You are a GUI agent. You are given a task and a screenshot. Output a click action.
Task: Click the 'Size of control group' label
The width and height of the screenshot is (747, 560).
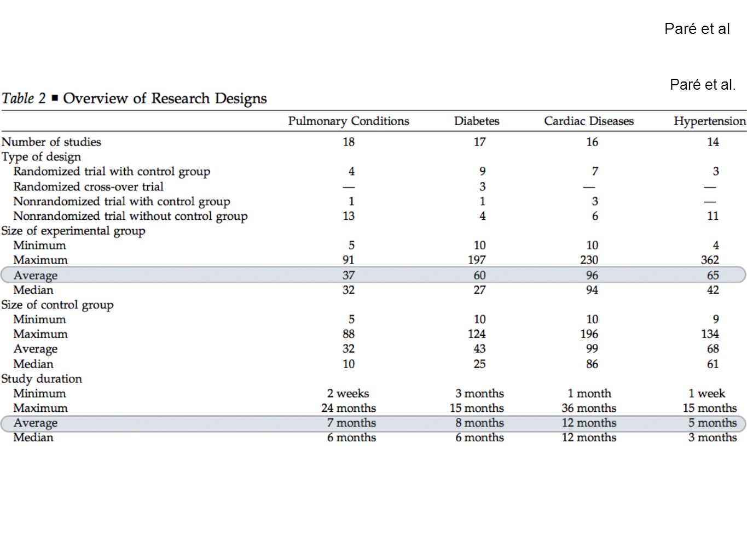(57, 305)
